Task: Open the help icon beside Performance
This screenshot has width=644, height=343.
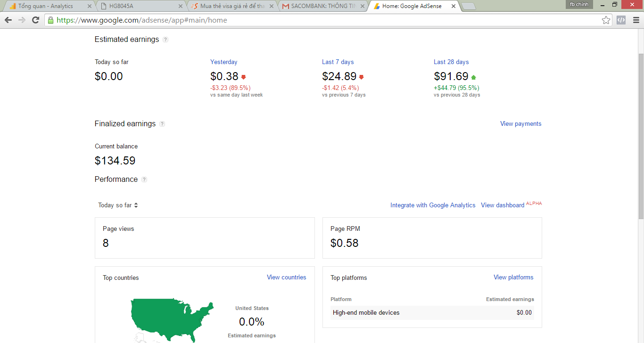Action: pyautogui.click(x=144, y=180)
